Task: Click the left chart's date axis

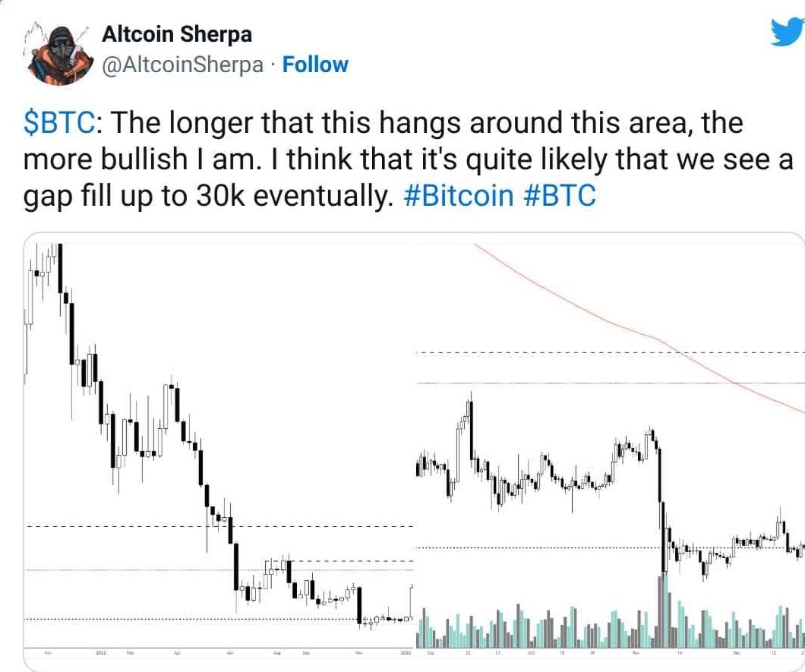Action: (x=219, y=652)
